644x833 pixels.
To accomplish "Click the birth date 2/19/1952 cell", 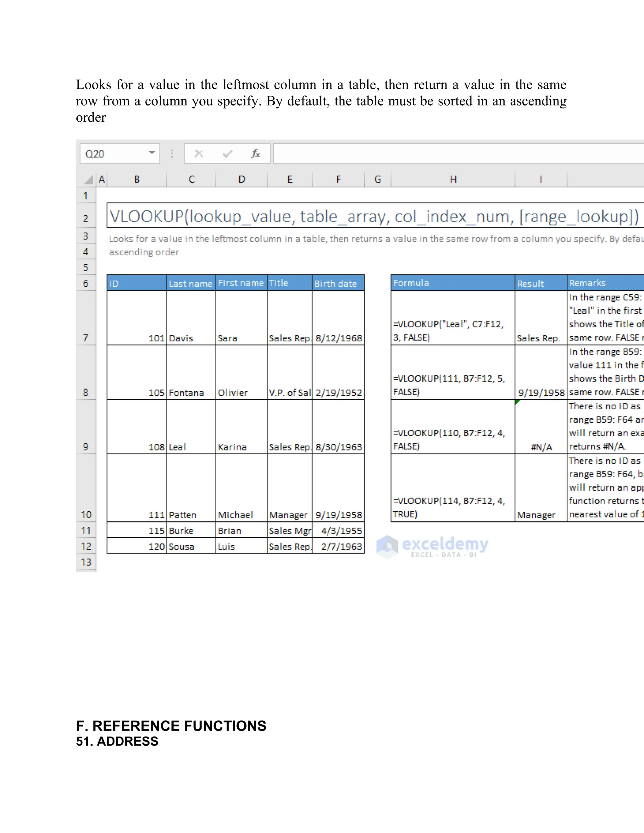I will click(338, 372).
